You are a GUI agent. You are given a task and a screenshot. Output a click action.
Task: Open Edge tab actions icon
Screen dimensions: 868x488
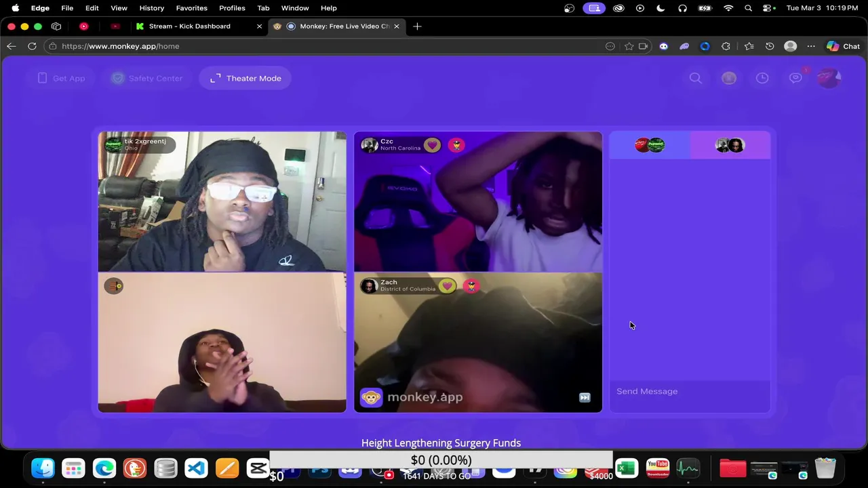(56, 26)
